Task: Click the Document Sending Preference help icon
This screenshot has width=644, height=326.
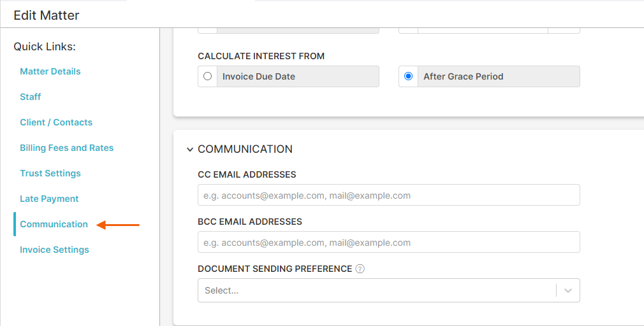Action: click(360, 269)
